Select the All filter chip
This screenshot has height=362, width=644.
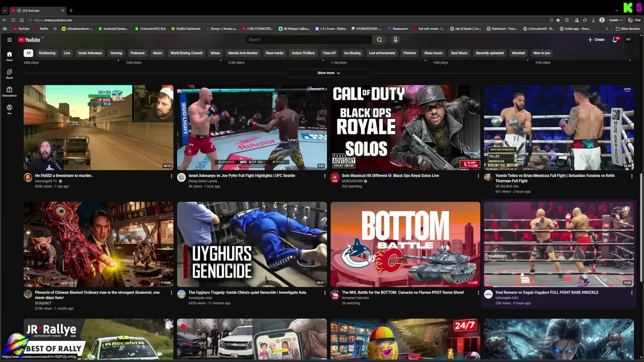pyautogui.click(x=28, y=53)
